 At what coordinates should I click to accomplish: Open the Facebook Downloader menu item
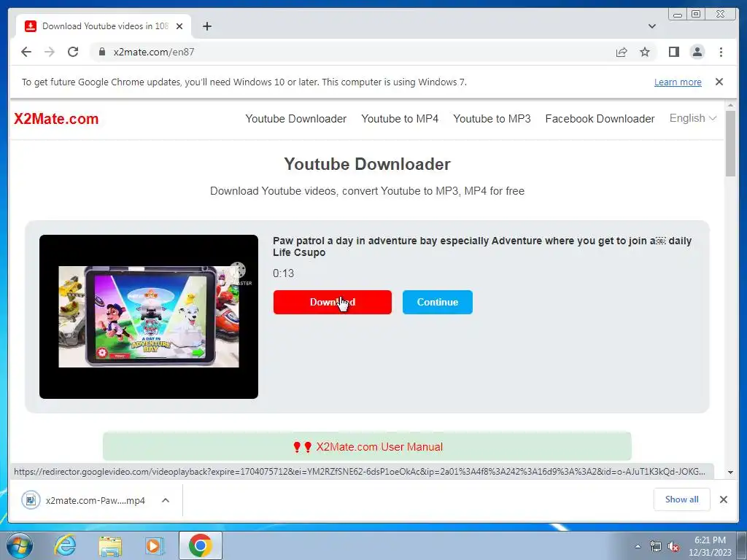point(600,119)
